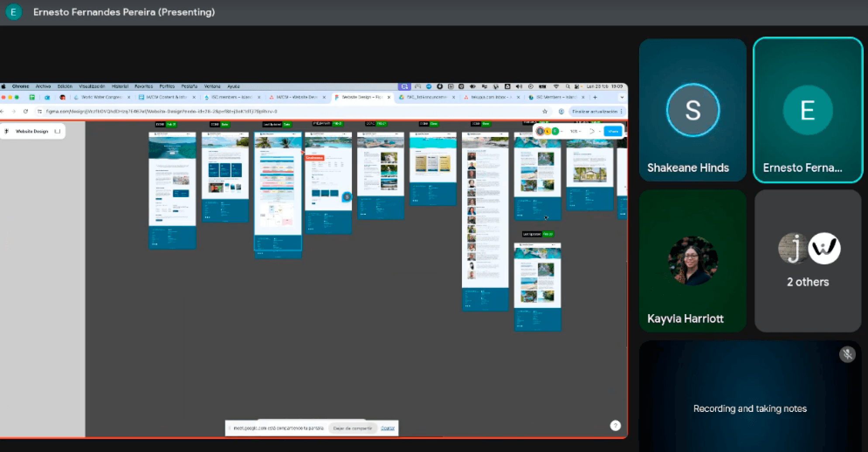Toggle the Figma sidebar panel icon next to Website Design
The width and height of the screenshot is (868, 452).
57,131
